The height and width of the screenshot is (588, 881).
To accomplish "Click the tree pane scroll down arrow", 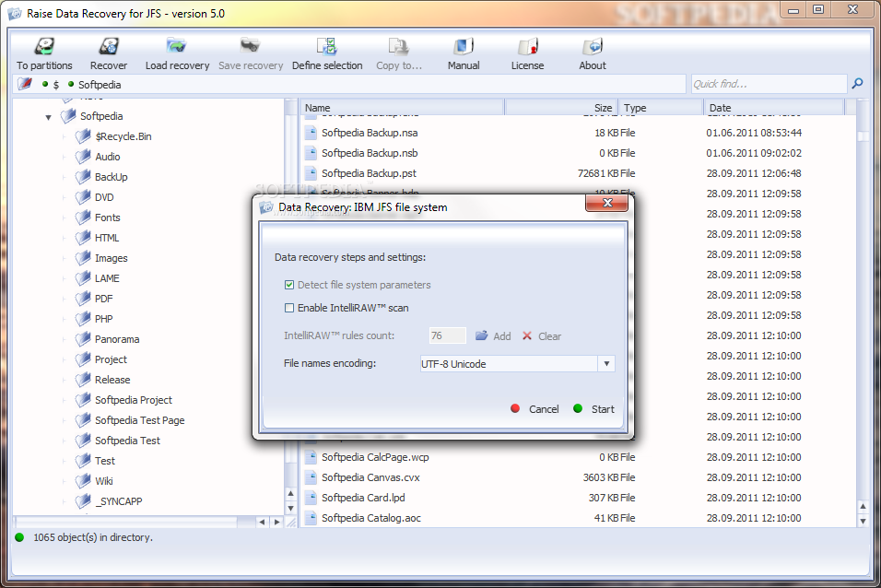I will point(290,508).
